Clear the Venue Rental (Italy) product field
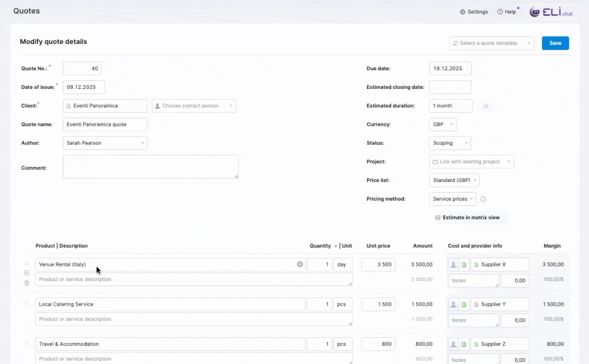The image size is (589, 364). (300, 264)
